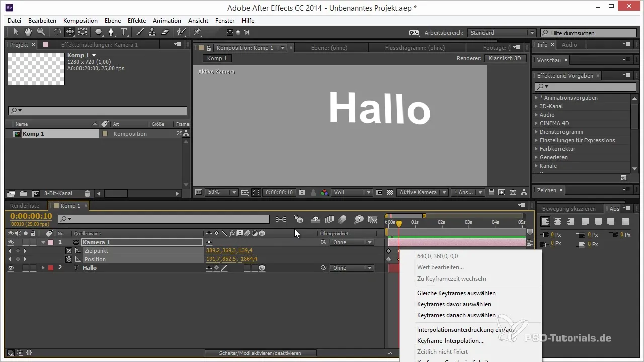Open the Aktive Kamera view dropdown
Image resolution: width=644 pixels, height=362 pixels.
(x=422, y=192)
